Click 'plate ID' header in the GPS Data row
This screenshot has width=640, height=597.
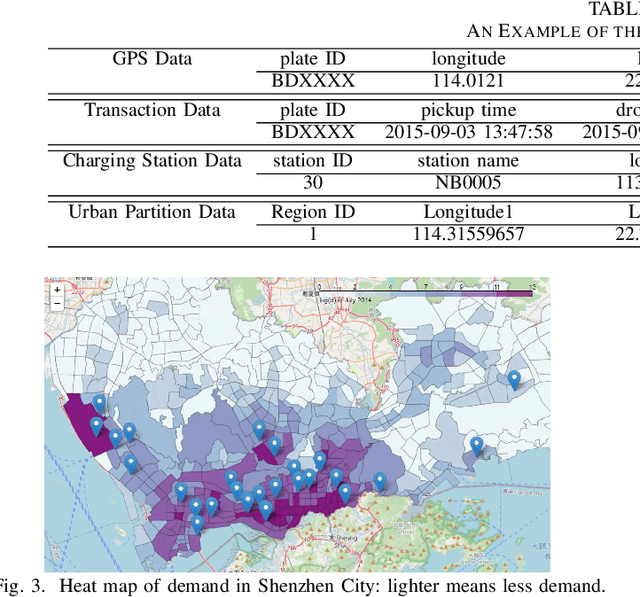pos(313,59)
